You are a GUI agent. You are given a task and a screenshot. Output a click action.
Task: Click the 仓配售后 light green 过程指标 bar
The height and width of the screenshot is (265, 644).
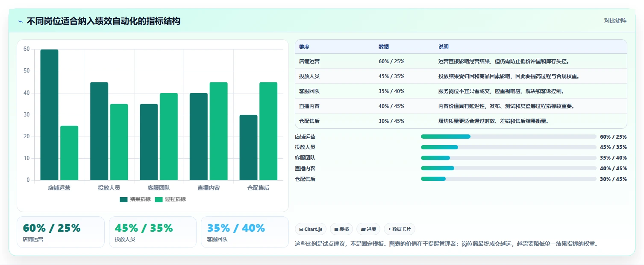268,131
